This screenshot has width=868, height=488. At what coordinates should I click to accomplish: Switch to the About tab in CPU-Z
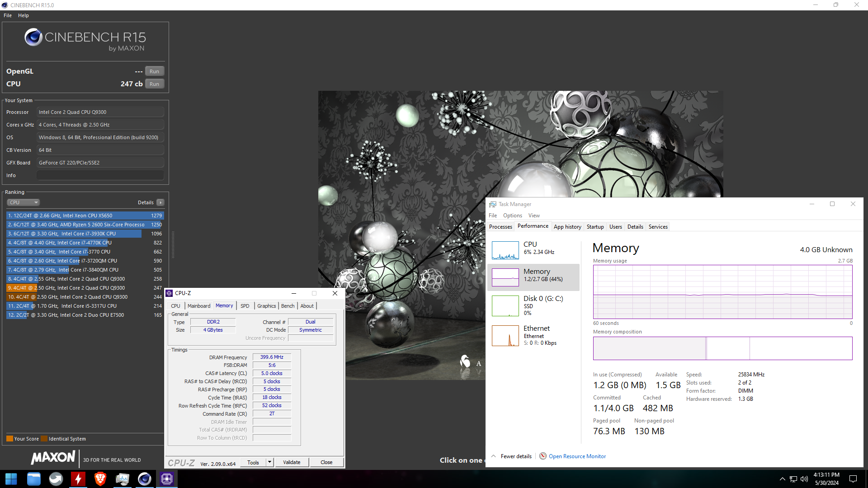(x=307, y=306)
